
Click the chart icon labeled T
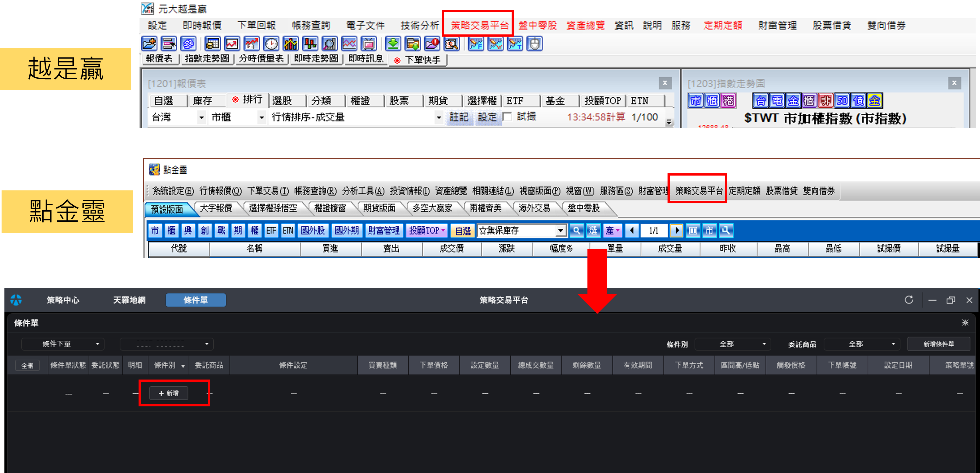click(515, 44)
